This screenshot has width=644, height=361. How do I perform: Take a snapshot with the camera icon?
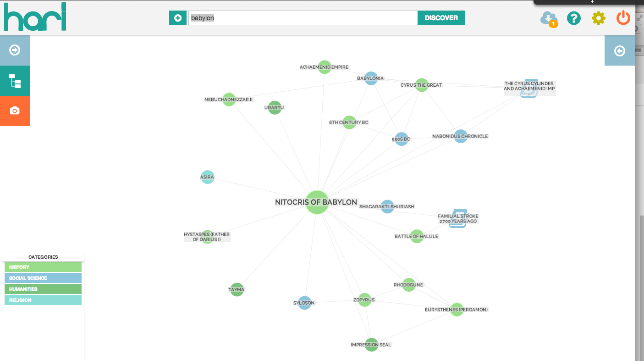tap(15, 111)
